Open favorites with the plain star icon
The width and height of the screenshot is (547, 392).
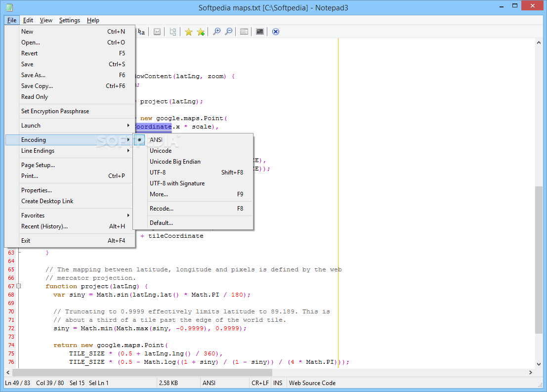pyautogui.click(x=189, y=32)
